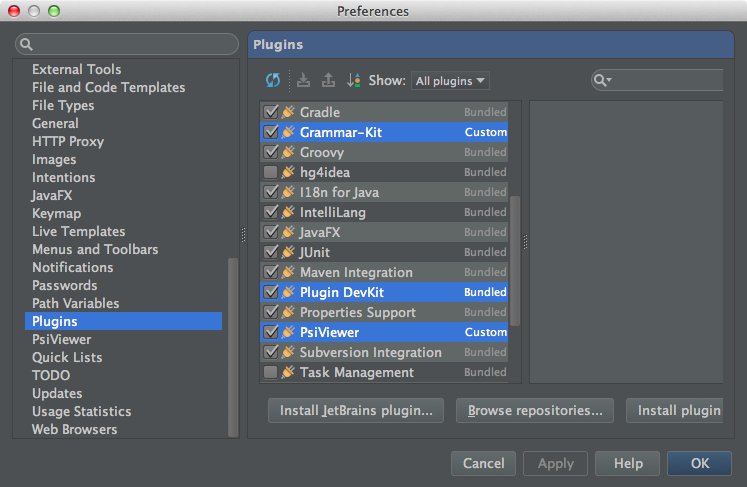Screen dimensions: 747x487
Task: Open PsiViewer settings in left sidebar
Action: coord(61,340)
